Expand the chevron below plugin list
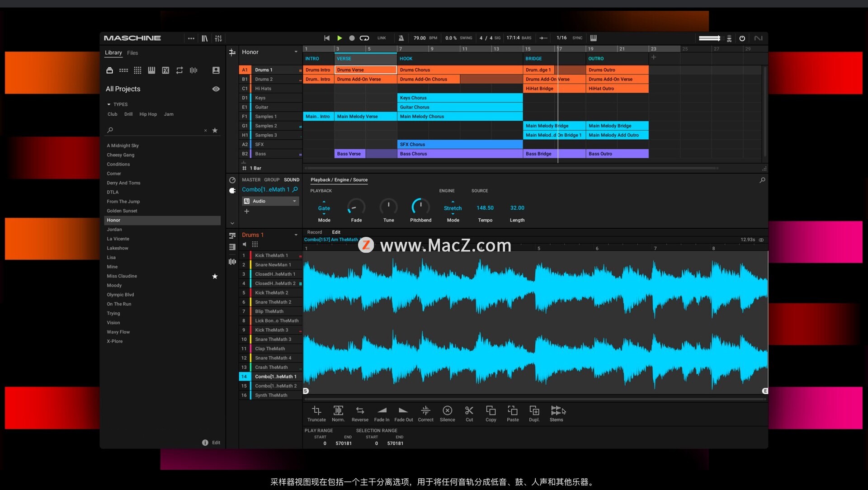The image size is (868, 490). coord(232,223)
